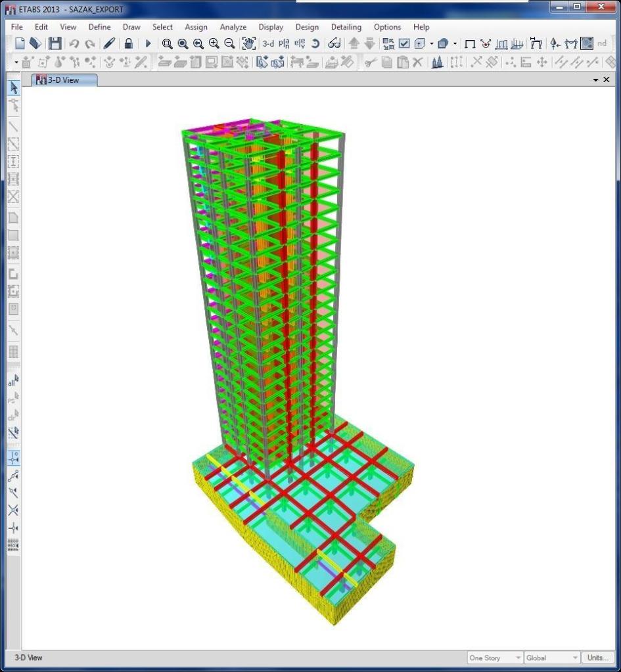The height and width of the screenshot is (672, 621).
Task: Click the Zoom In One Step icon
Action: 214,43
